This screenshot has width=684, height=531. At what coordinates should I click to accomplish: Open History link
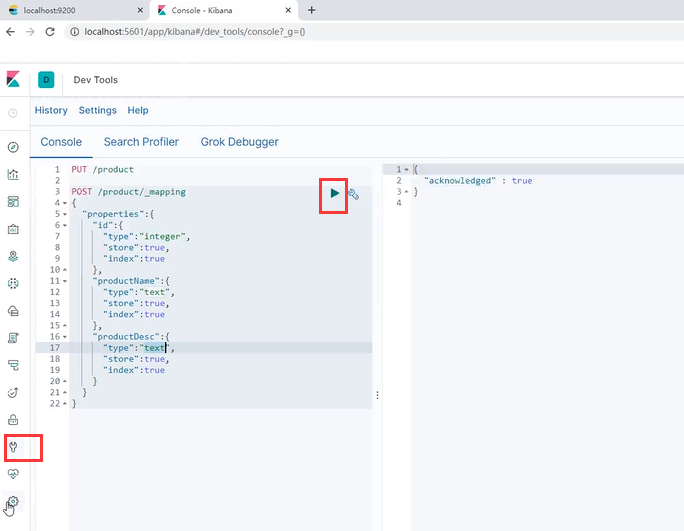(x=51, y=110)
